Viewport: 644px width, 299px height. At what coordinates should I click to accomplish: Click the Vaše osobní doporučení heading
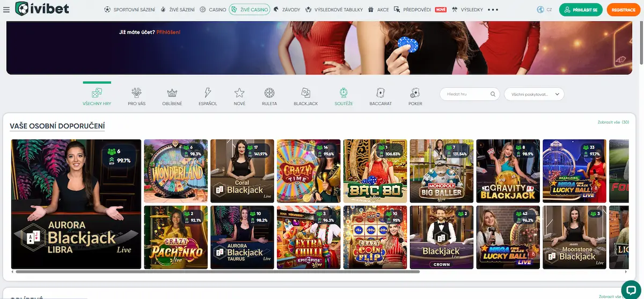(57, 126)
